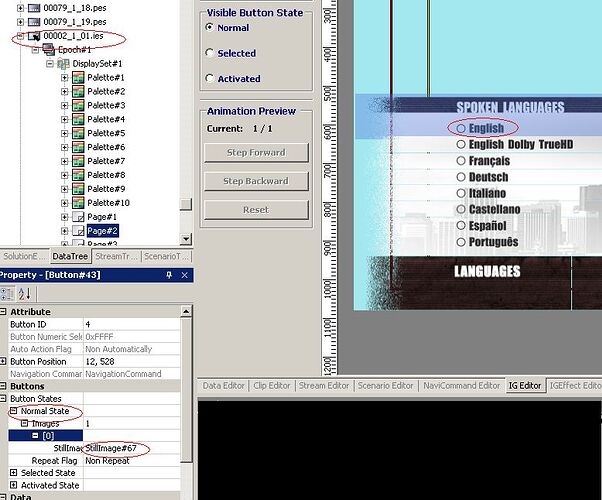Collapse the Epoch#1 node

(35, 50)
